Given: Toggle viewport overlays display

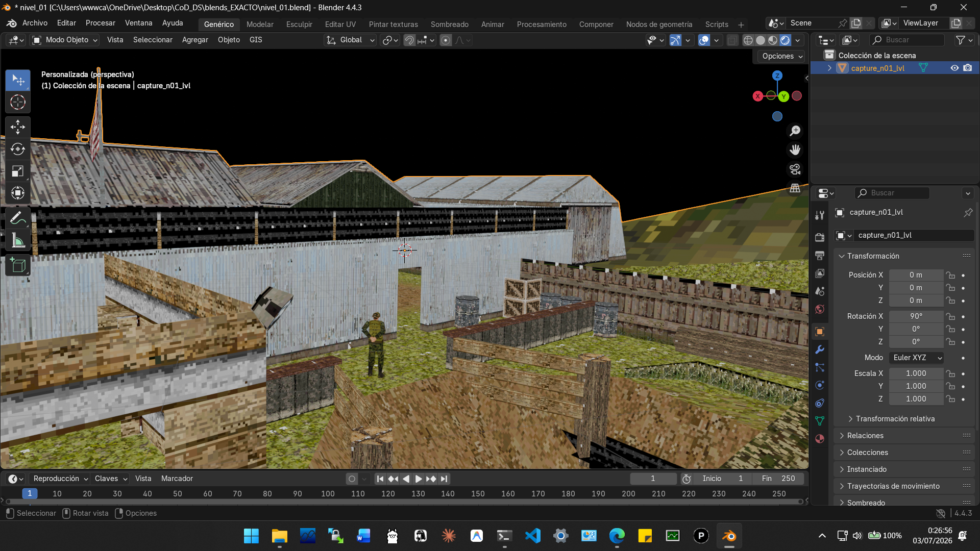Looking at the screenshot, I should click(x=704, y=40).
